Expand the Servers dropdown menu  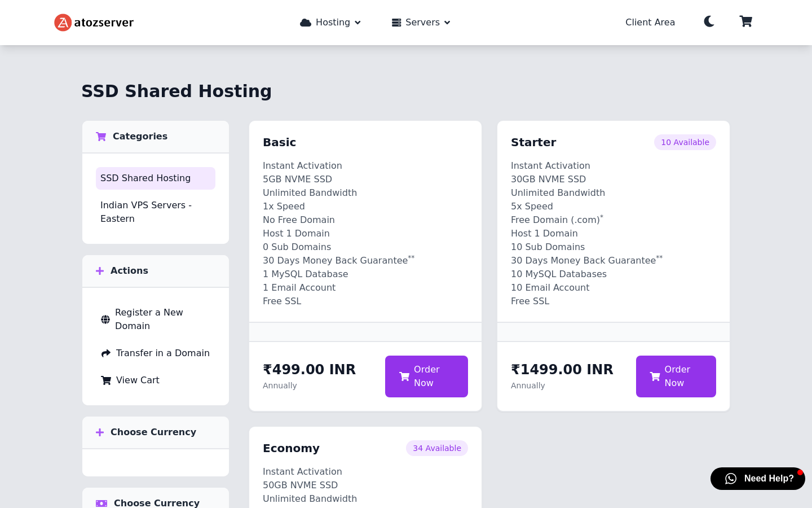point(421,23)
